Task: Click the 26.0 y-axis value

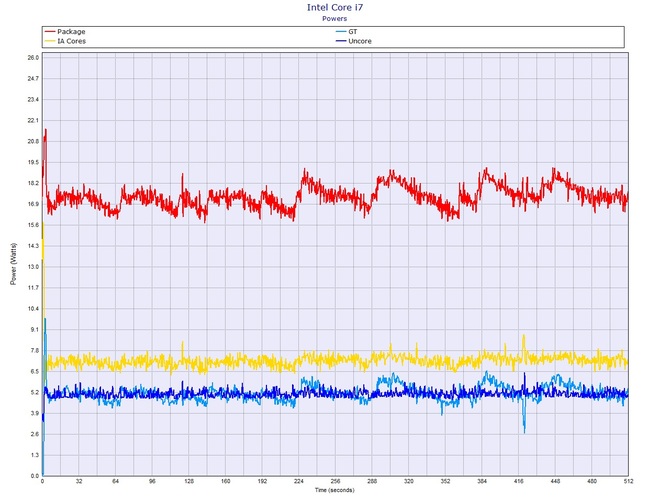Action: (x=33, y=57)
